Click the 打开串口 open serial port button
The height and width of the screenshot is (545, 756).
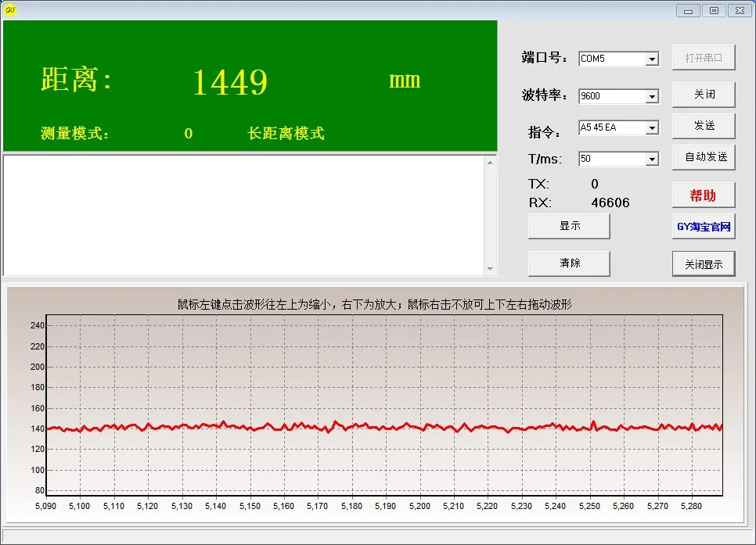702,57
